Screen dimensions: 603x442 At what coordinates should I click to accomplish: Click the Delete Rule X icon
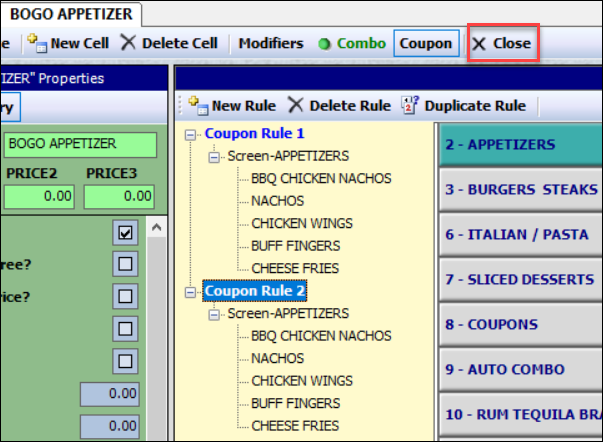click(x=295, y=105)
